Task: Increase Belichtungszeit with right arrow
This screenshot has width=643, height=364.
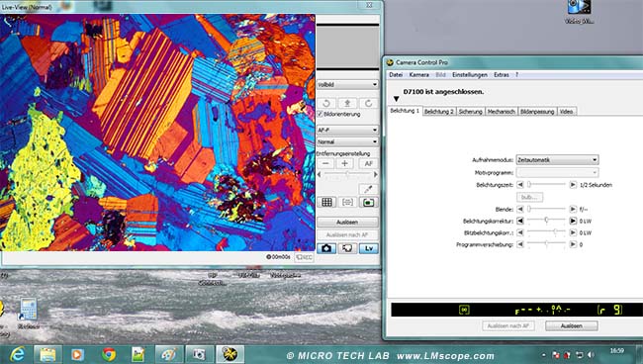Action: point(573,185)
